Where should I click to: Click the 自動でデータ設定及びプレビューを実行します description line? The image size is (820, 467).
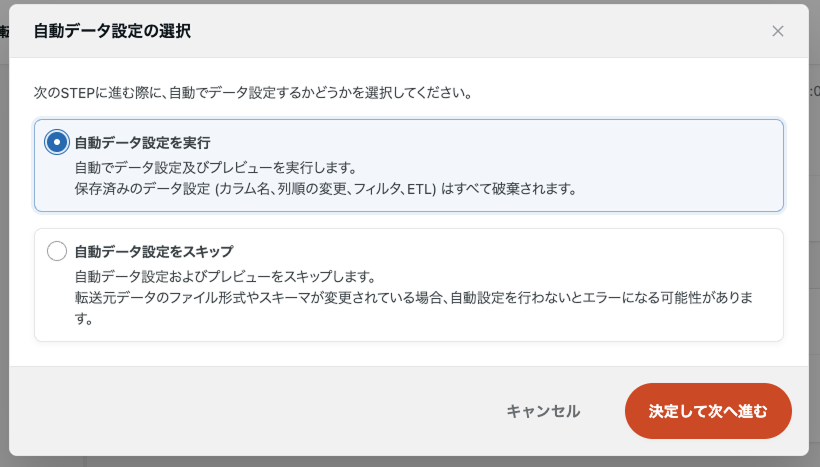click(215, 166)
